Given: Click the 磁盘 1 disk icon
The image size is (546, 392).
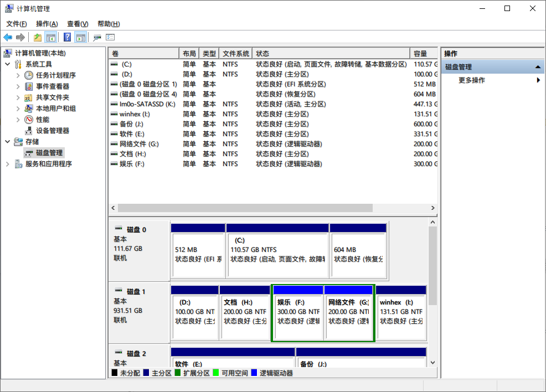Looking at the screenshot, I should (x=119, y=291).
